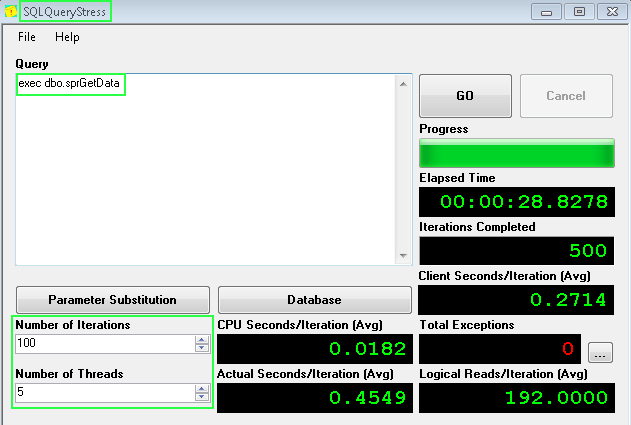Image resolution: width=631 pixels, height=425 pixels.
Task: Close the SQLQueryStress window
Action: (612, 12)
